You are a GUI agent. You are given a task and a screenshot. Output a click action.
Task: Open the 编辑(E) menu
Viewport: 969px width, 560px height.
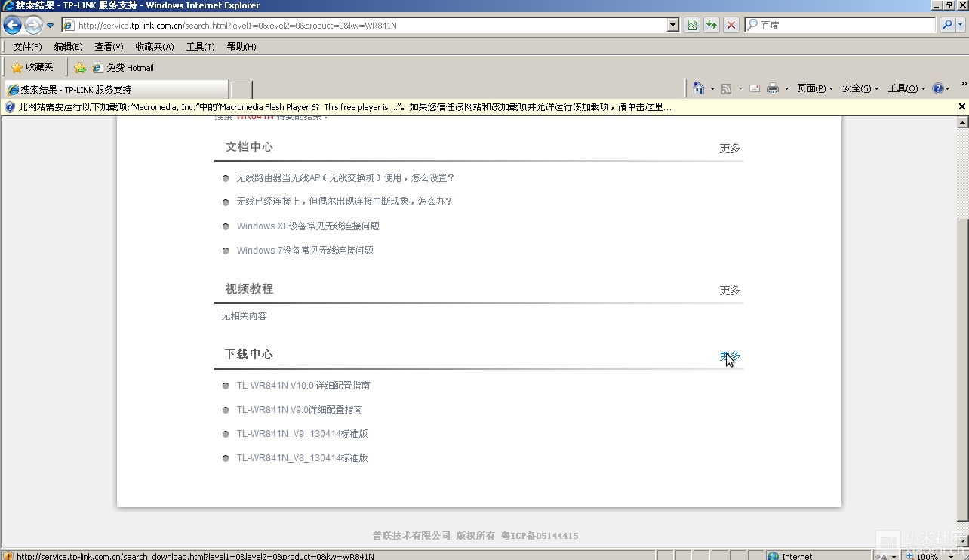click(68, 47)
